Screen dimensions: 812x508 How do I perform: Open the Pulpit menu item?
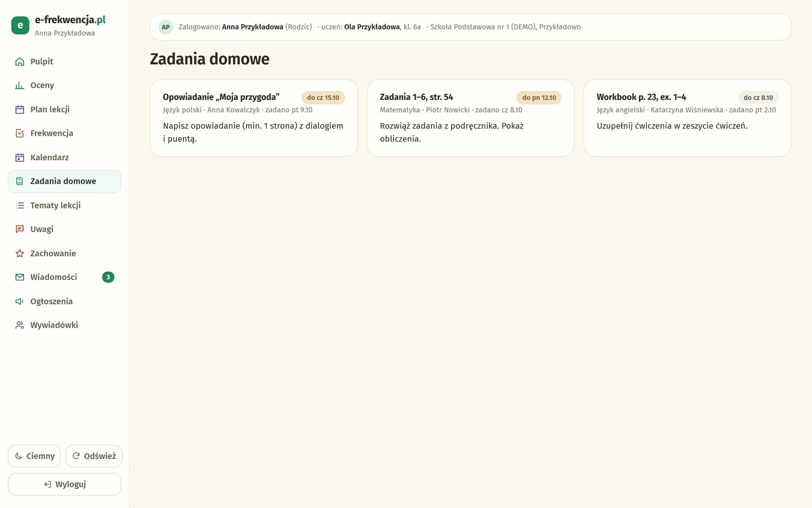[64, 62]
